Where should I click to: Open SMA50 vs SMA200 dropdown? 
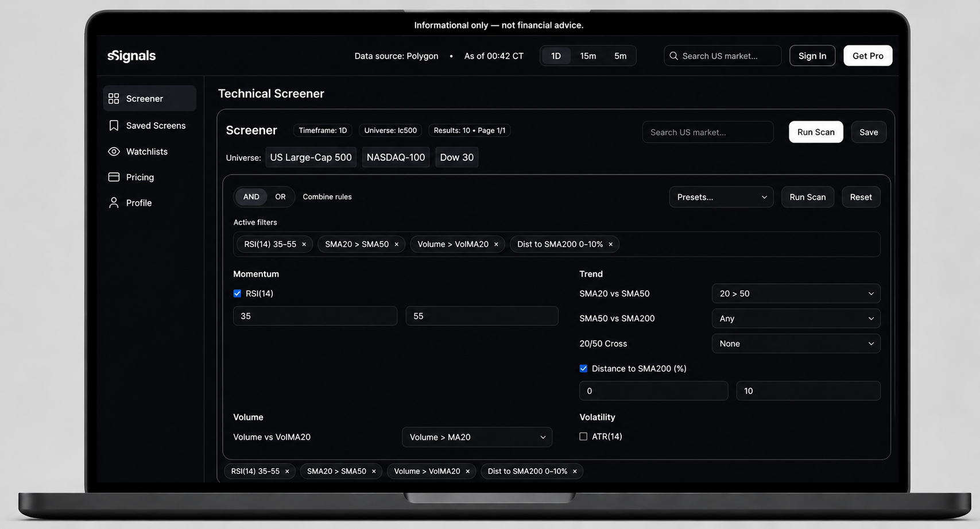[796, 319]
